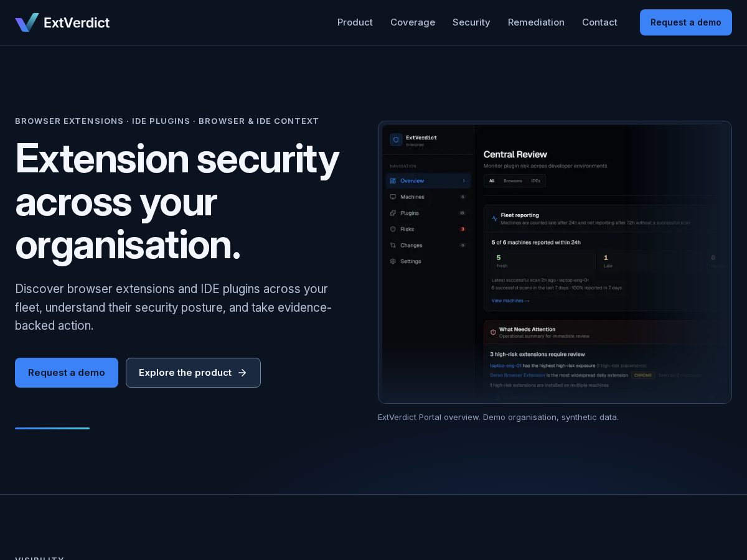Click '5 of 6 machines reported within 24h'
Screen dimensions: 747x560
(536, 243)
